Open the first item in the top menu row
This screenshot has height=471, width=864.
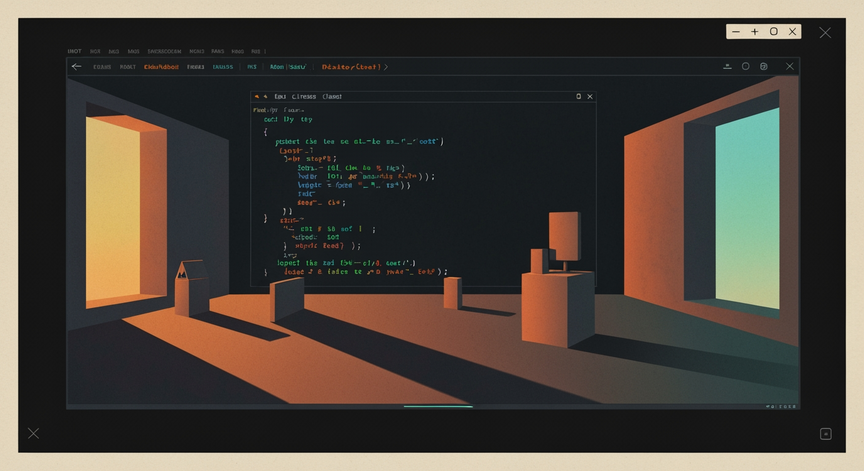coord(74,51)
